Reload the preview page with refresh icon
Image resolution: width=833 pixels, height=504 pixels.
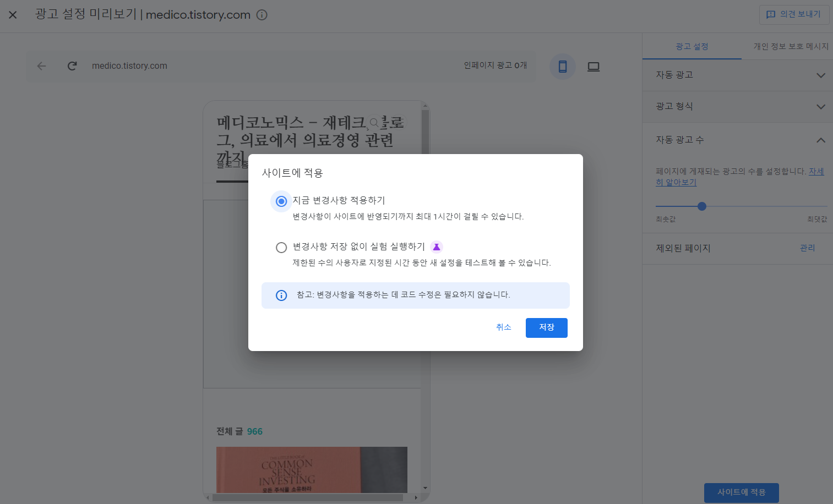click(72, 66)
